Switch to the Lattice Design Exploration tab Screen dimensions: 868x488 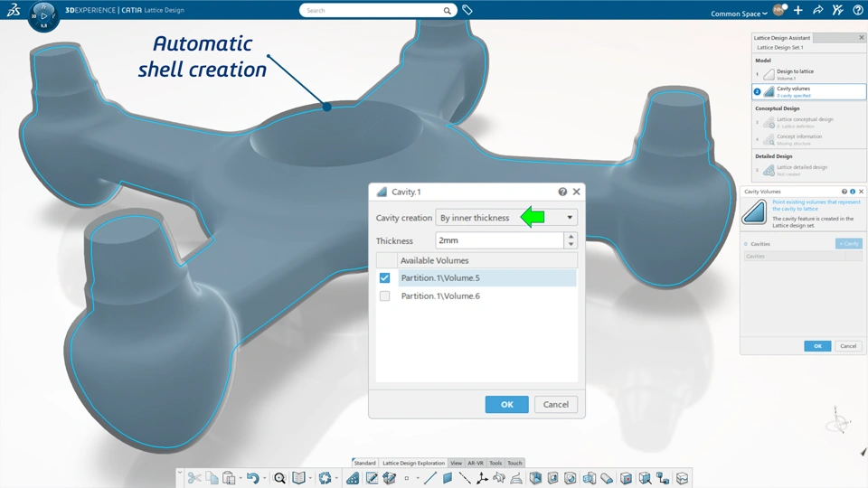(413, 463)
